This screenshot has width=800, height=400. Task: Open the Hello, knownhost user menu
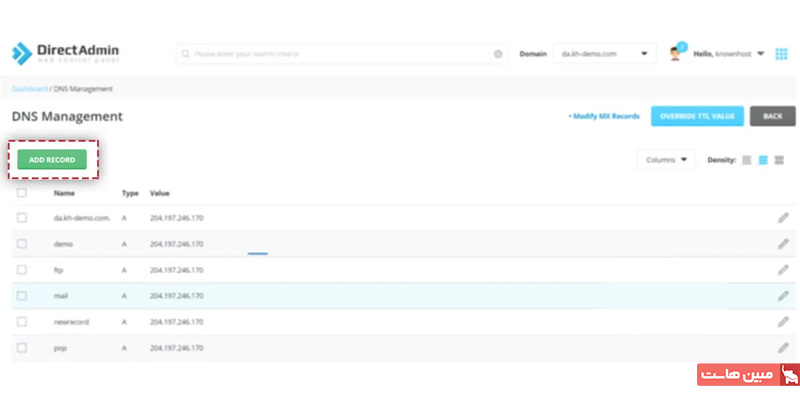point(731,53)
